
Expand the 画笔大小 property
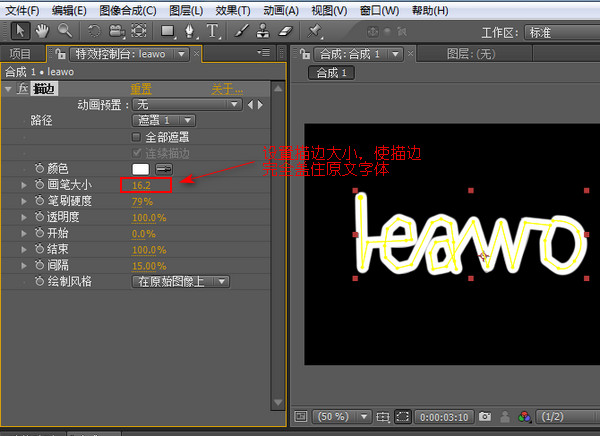(x=24, y=185)
